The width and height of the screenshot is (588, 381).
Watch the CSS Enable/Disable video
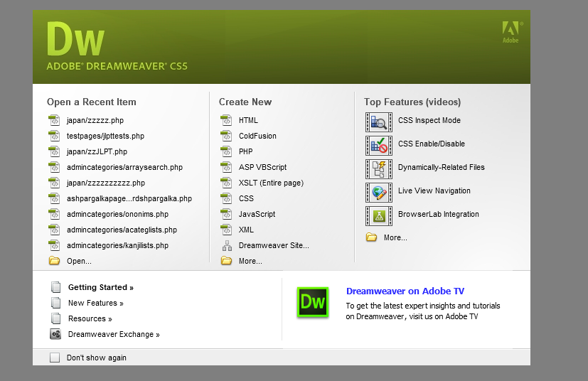coord(432,144)
